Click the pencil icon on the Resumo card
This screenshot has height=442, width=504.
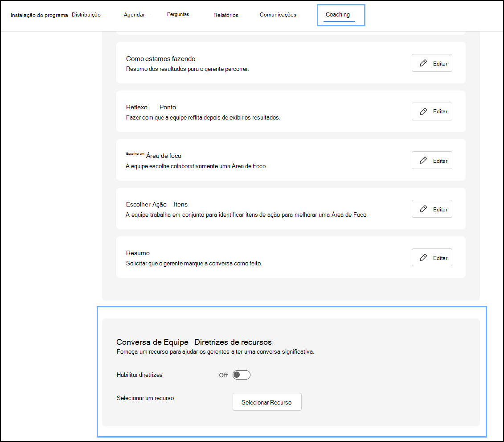[422, 257]
